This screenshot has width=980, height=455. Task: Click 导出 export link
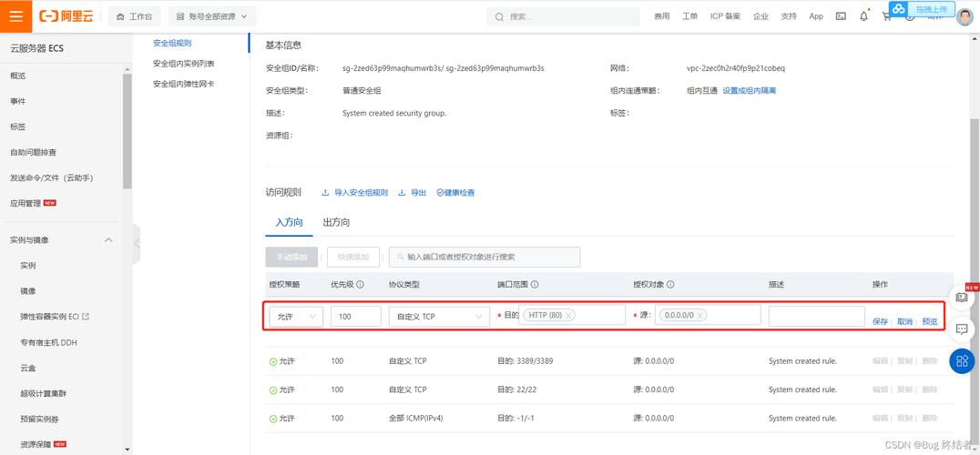413,193
